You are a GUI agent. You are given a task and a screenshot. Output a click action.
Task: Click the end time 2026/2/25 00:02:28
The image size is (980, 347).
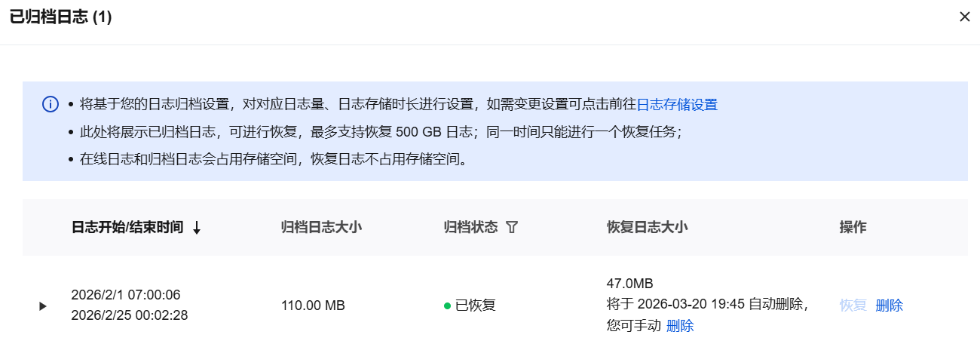(129, 315)
